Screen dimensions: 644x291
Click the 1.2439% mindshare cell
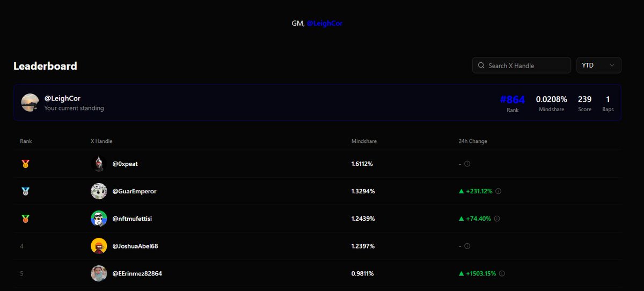[x=363, y=219]
